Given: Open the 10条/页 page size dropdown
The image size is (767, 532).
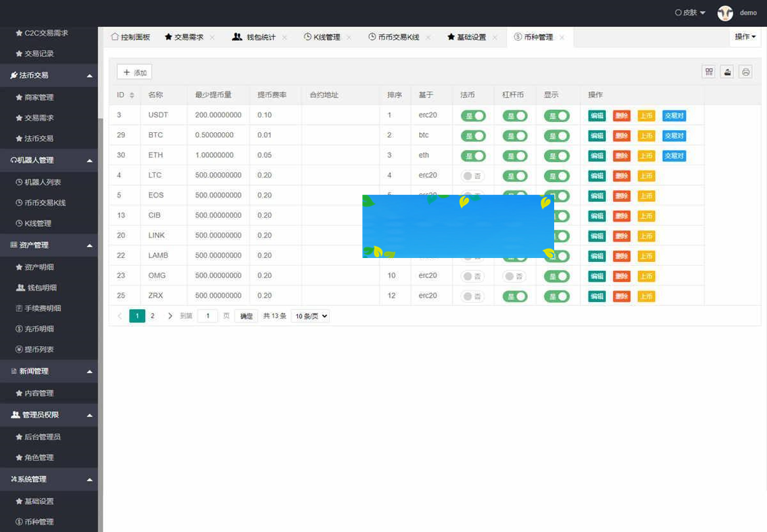Looking at the screenshot, I should click(x=310, y=315).
